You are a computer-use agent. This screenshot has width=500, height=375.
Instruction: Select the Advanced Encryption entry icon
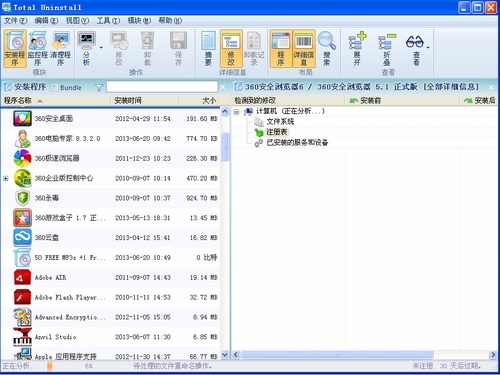pos(22,317)
